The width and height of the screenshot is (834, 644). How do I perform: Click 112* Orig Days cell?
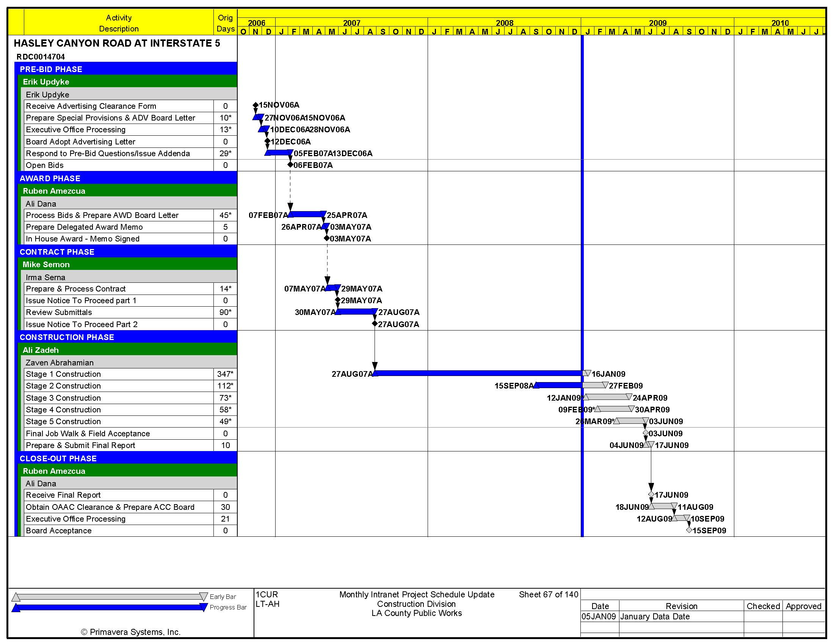tap(225, 386)
